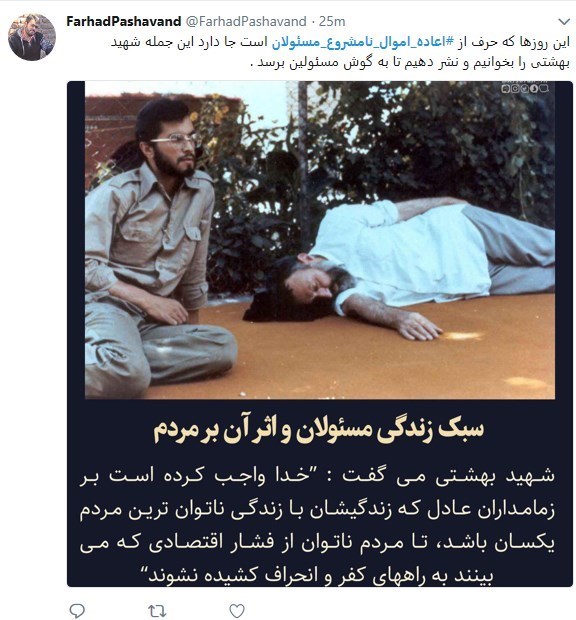Click the man lying down in the photo

click(x=399, y=269)
